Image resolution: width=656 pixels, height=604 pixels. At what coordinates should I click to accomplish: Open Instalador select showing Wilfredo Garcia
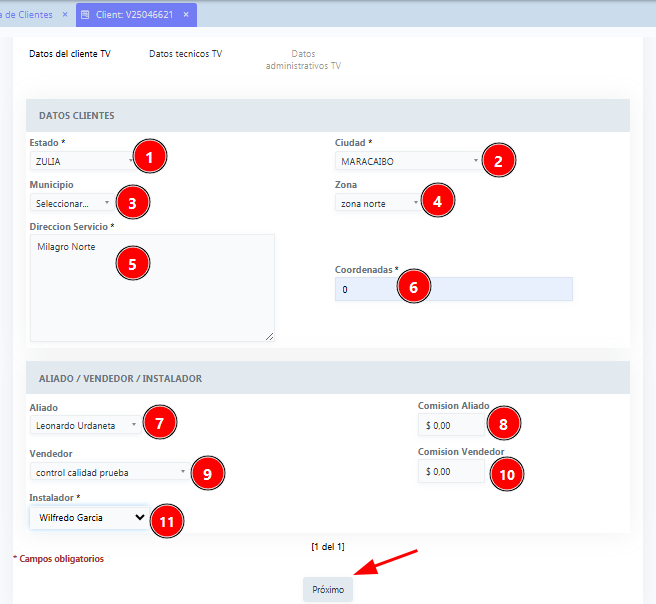89,518
